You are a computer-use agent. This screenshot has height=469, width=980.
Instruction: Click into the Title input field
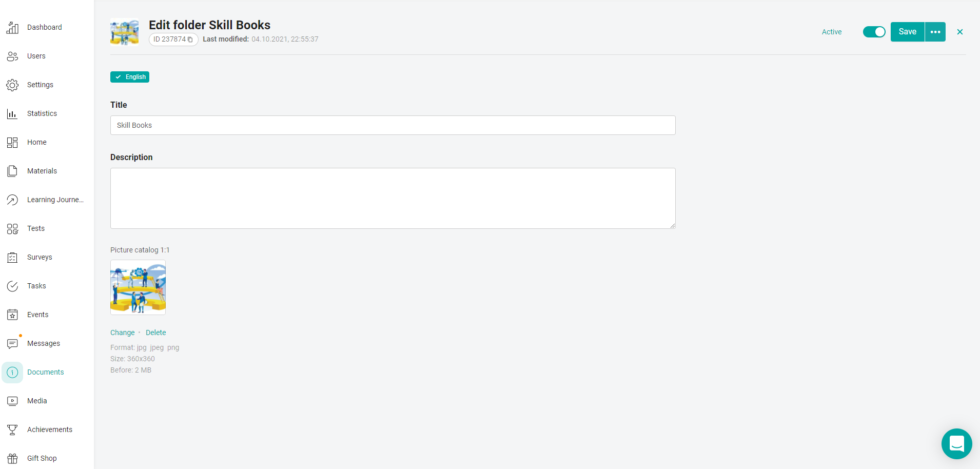pos(393,125)
